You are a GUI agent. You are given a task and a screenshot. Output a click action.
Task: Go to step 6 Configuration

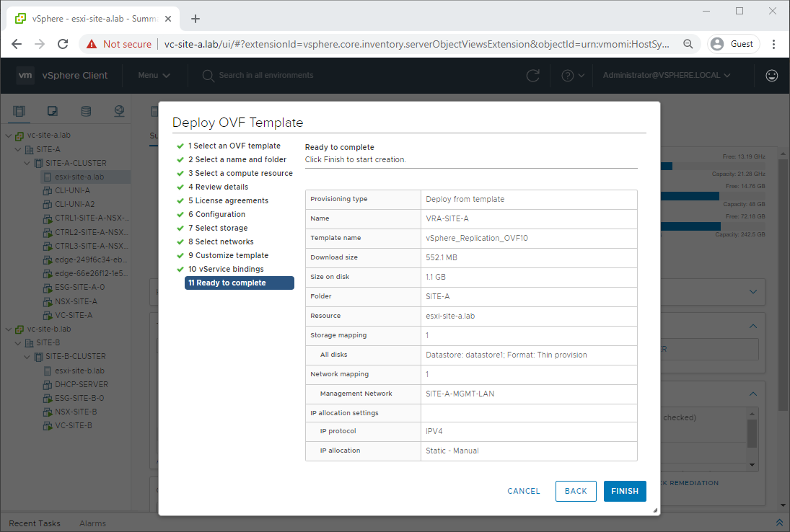point(216,214)
